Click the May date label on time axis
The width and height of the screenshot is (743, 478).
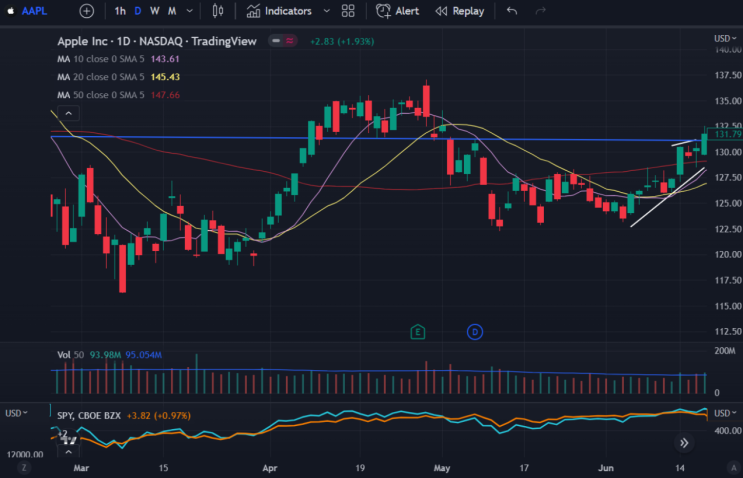pyautogui.click(x=442, y=468)
